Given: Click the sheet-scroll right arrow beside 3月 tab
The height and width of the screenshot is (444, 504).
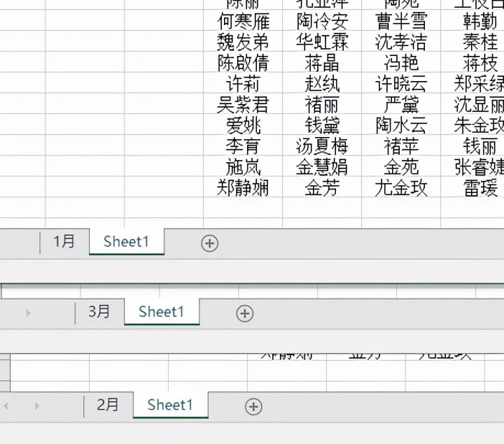Looking at the screenshot, I should click(x=28, y=313).
